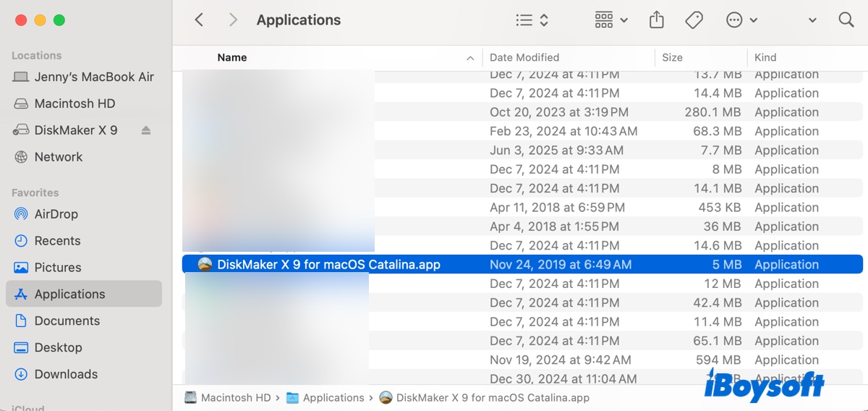Change list view style selector
This screenshot has height=411, width=868.
coord(532,20)
